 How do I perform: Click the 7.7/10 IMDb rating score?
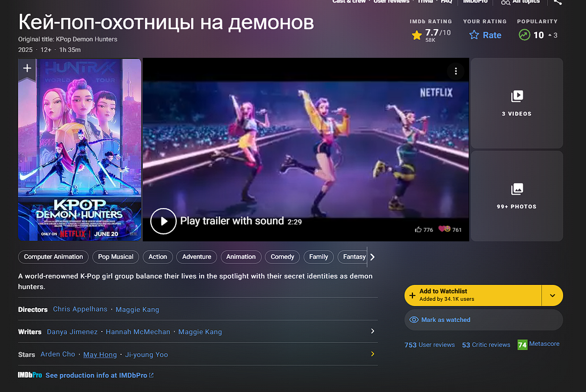pos(438,33)
